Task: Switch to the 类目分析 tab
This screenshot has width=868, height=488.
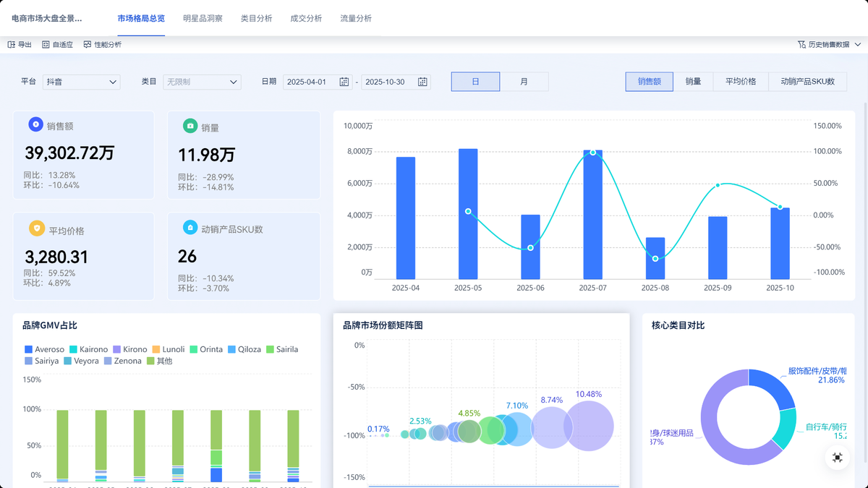Action: (257, 18)
